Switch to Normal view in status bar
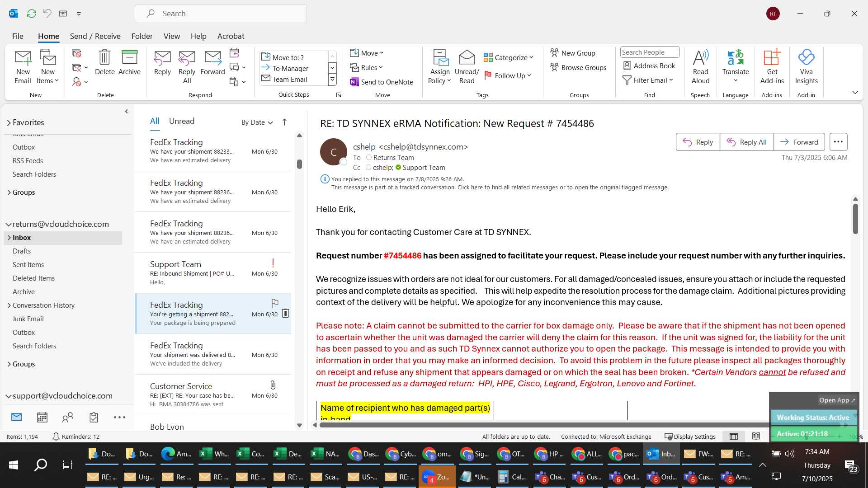This screenshot has height=488, width=868. click(734, 436)
